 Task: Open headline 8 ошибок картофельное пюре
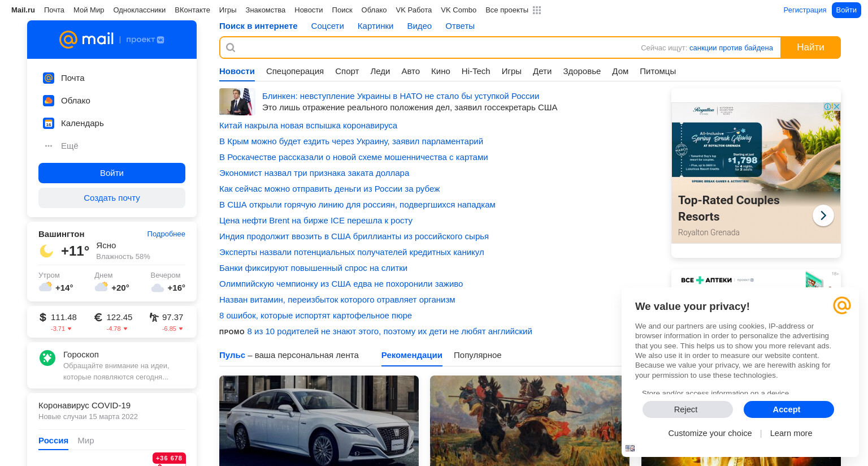[x=315, y=316]
